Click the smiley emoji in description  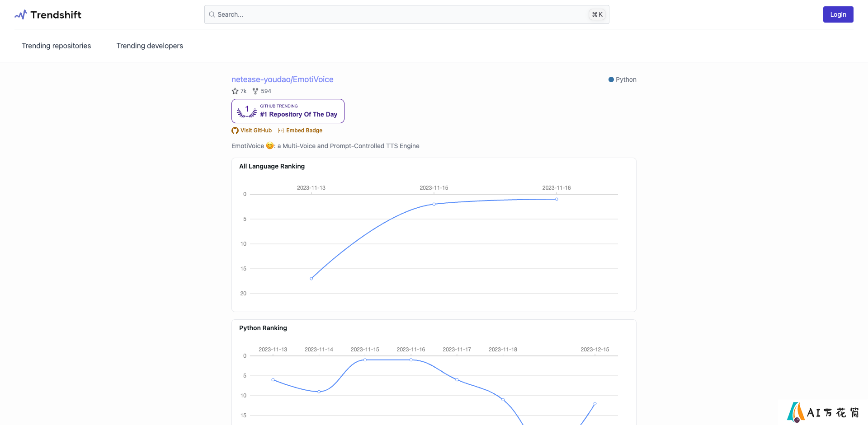point(270,145)
